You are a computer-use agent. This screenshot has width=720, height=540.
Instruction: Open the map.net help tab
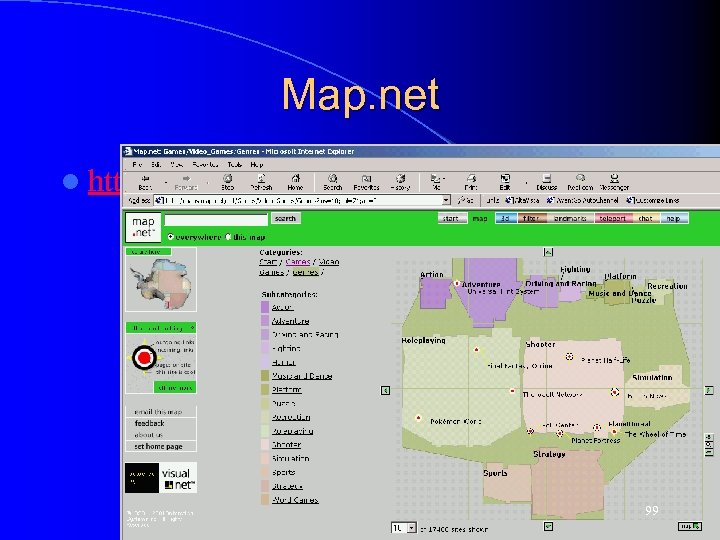pos(674,219)
